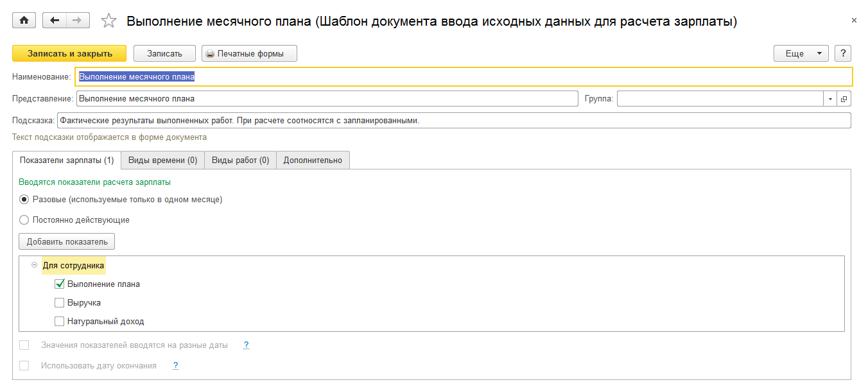Click the Добавить показатель button
Screen dimensions: 868x389
pos(67,241)
